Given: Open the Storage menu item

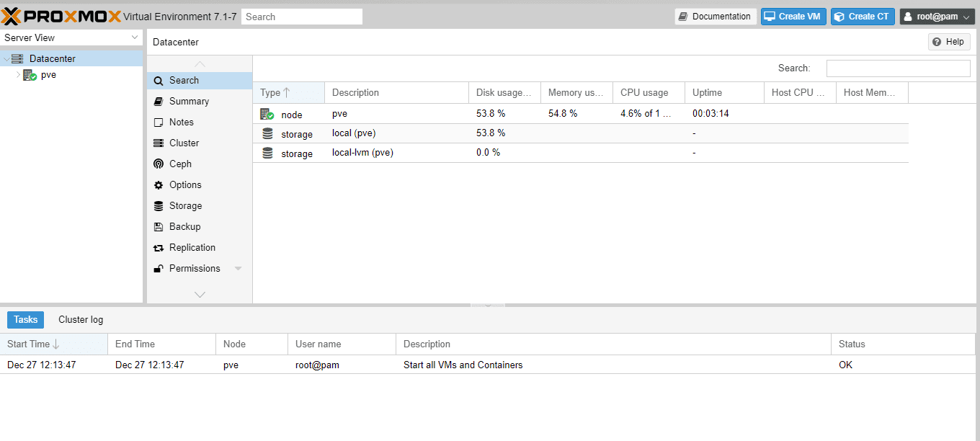Looking at the screenshot, I should (x=200, y=206).
